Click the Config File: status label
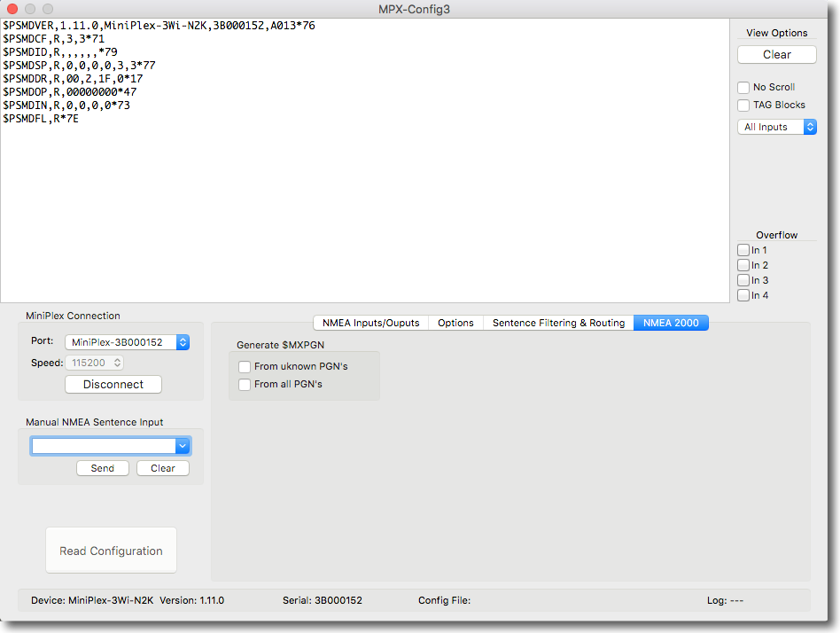 point(444,600)
